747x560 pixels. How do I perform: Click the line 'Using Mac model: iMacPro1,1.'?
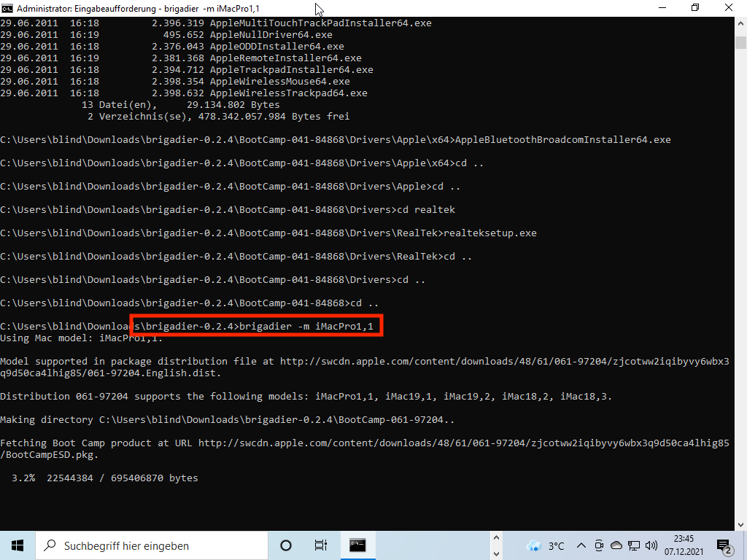click(82, 338)
